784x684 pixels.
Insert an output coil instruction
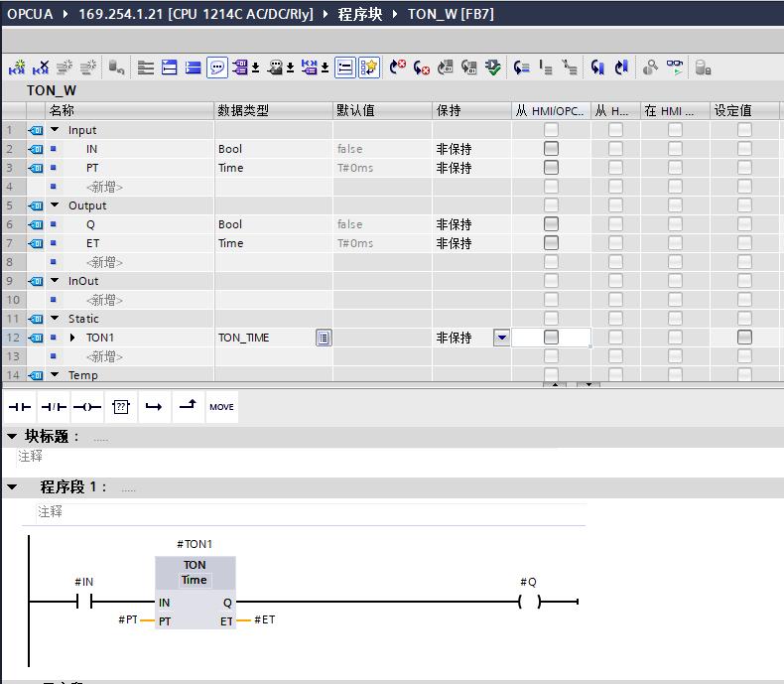point(87,407)
